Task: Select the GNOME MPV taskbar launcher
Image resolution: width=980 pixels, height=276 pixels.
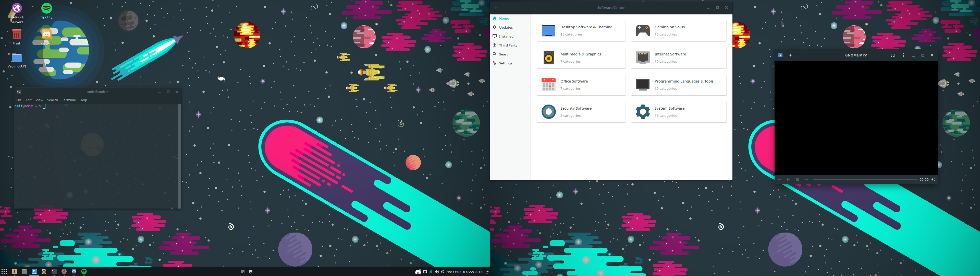Action: click(x=34, y=271)
